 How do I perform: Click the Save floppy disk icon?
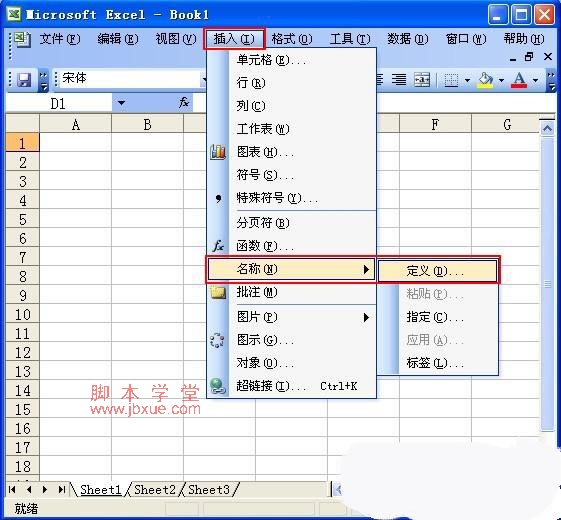24,80
